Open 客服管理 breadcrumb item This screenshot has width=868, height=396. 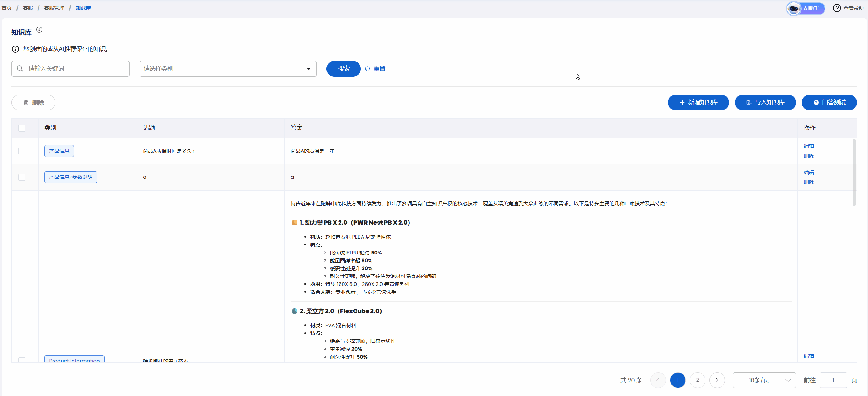pyautogui.click(x=54, y=8)
